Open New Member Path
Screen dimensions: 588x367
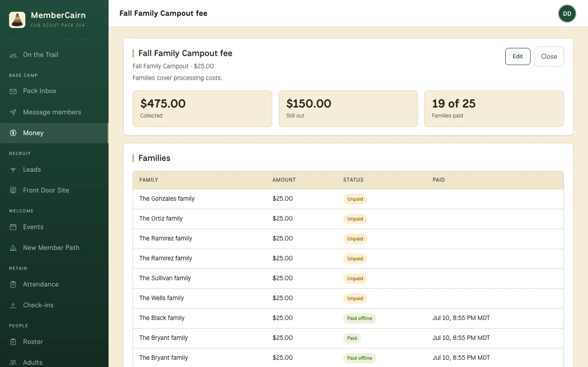pyautogui.click(x=54, y=248)
